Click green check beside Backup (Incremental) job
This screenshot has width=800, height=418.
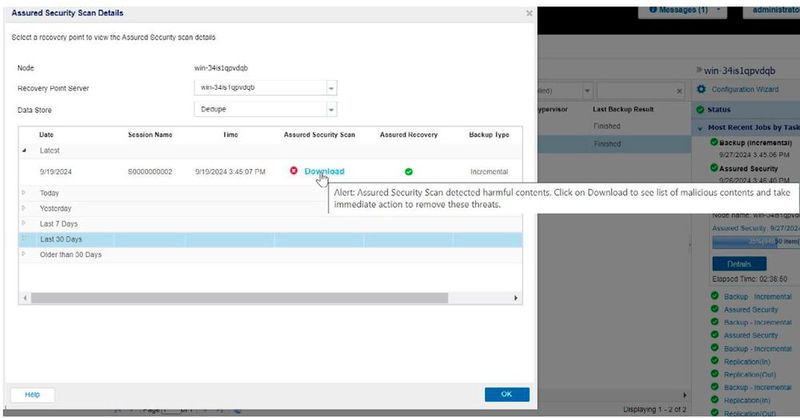point(714,142)
